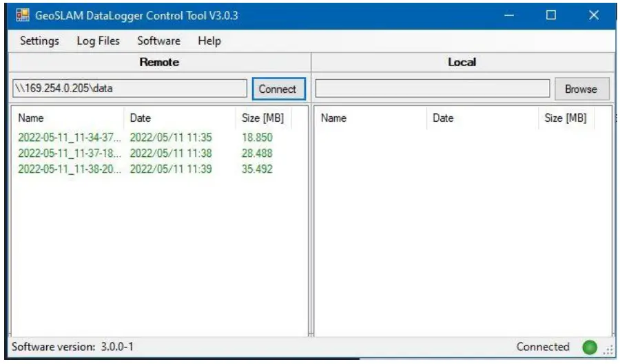Click the GeoSLAM app icon in title bar
Image resolution: width=620 pixels, height=364 pixels.
(23, 15)
